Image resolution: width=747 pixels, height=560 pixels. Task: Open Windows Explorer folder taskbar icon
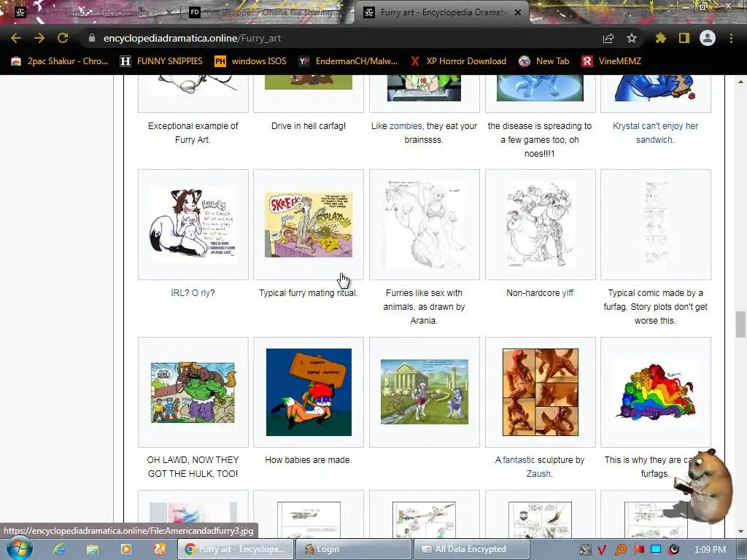93,549
